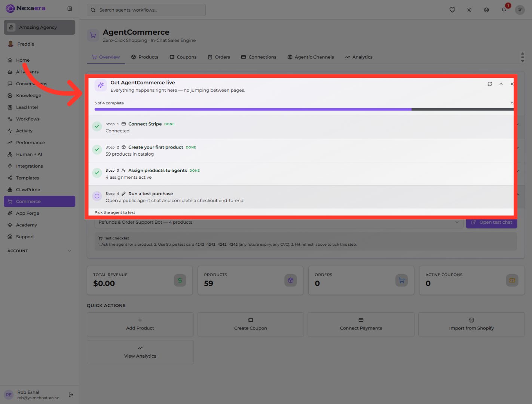Click the logout icon near Rob Eshal
The width and height of the screenshot is (532, 404).
[x=71, y=395]
